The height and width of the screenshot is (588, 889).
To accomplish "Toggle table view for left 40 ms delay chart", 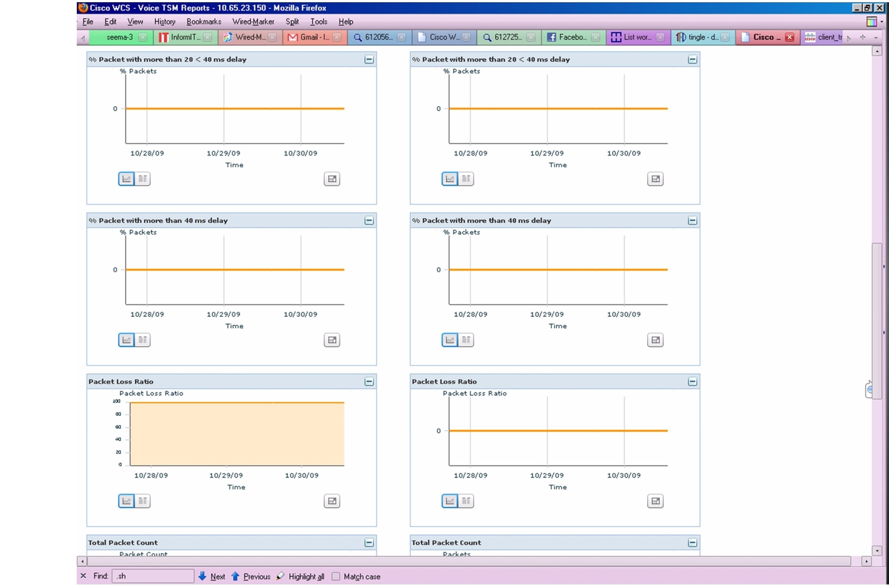I will click(x=143, y=340).
